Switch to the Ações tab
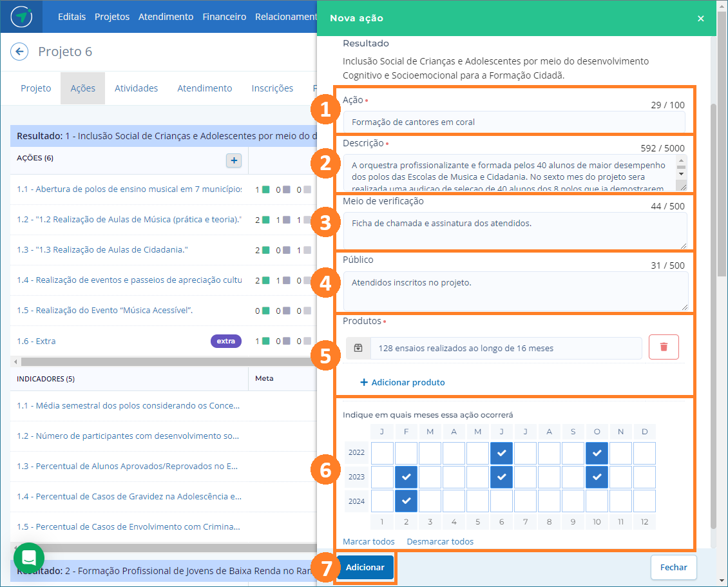728x587 pixels. click(x=82, y=88)
